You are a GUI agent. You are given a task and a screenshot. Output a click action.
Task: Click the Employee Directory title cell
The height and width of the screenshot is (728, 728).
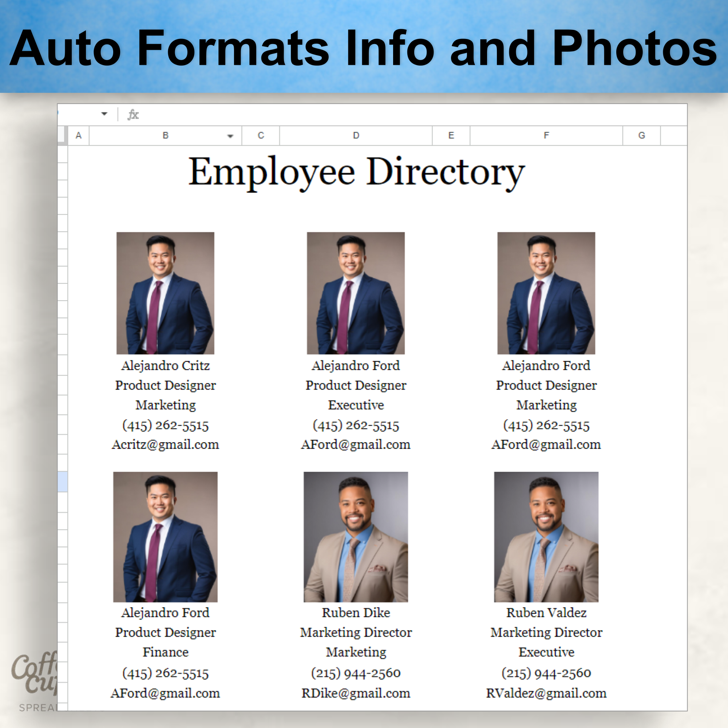(356, 173)
